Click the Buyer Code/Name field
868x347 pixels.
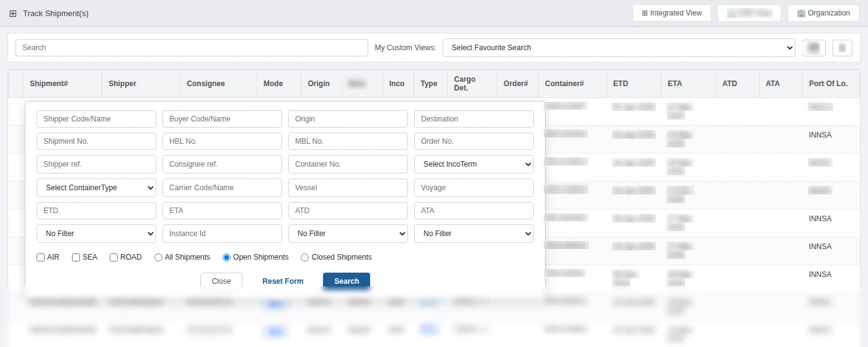[222, 119]
